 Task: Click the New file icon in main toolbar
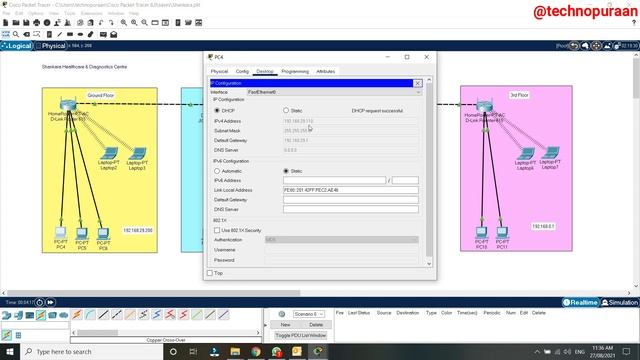[x=6, y=23]
